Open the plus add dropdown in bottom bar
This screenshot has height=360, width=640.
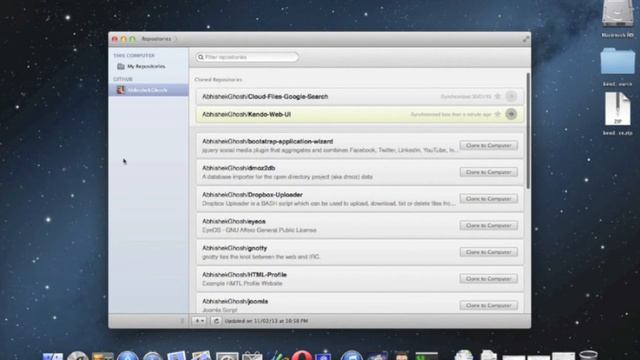click(199, 321)
